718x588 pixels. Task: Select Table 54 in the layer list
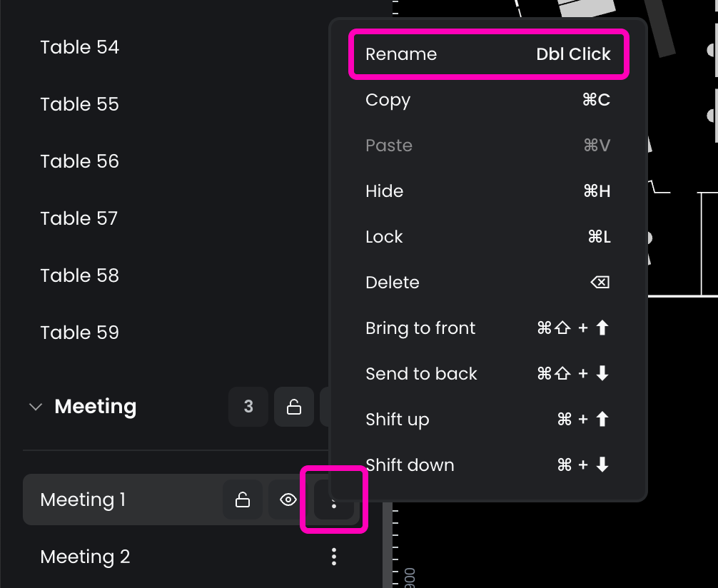[x=80, y=47]
